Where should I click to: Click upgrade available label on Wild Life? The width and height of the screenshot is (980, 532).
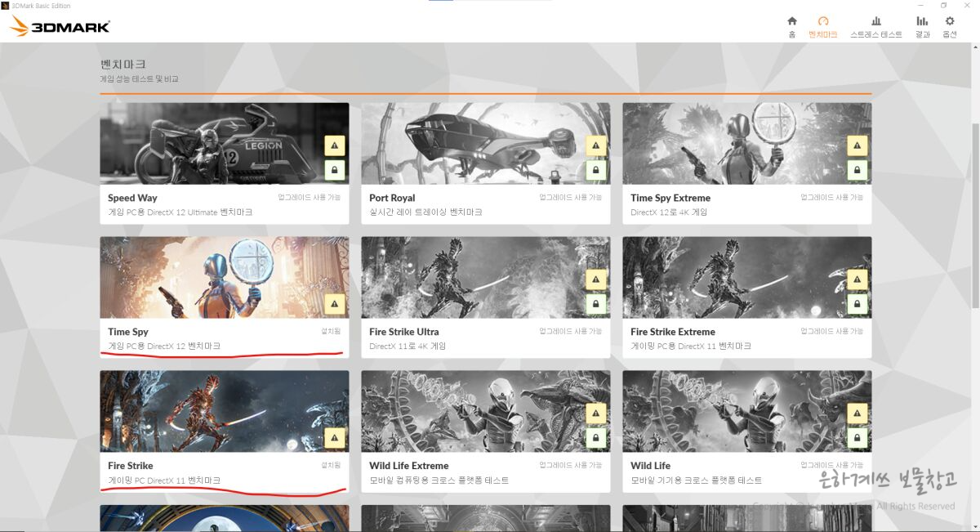[x=831, y=465]
